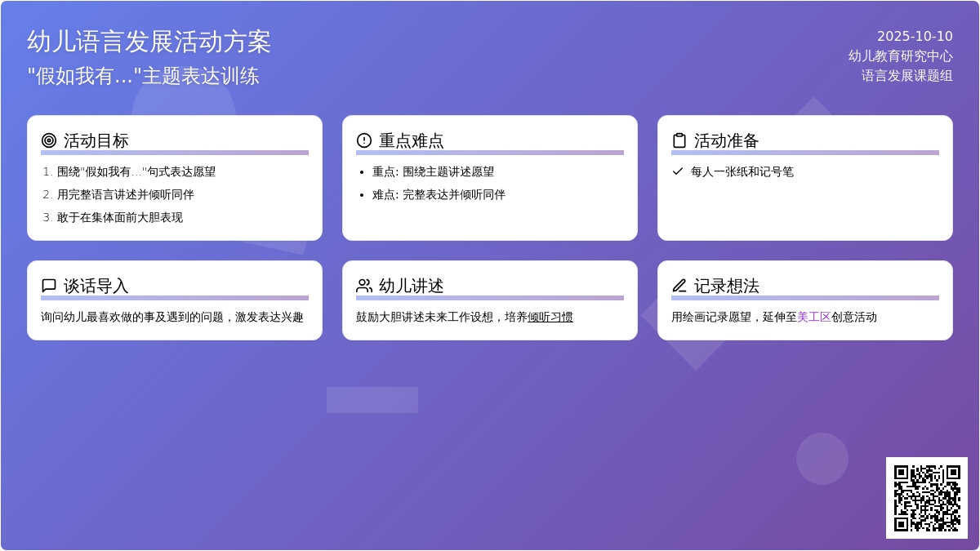The width and height of the screenshot is (980, 551).
Task: Click the 语言发展课题组 text
Action: (x=906, y=75)
